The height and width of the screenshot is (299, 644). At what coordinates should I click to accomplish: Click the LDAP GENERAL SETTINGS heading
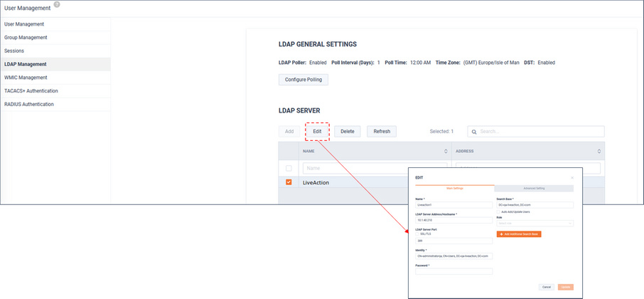pos(318,44)
